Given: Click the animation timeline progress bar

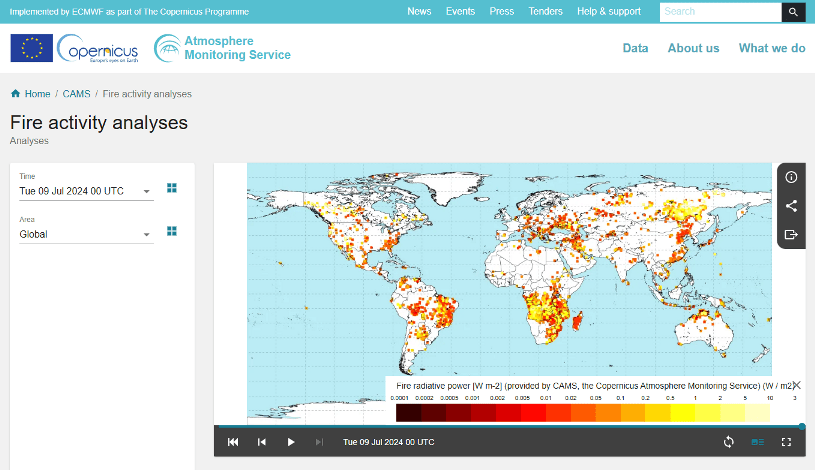Looking at the screenshot, I should (508, 427).
